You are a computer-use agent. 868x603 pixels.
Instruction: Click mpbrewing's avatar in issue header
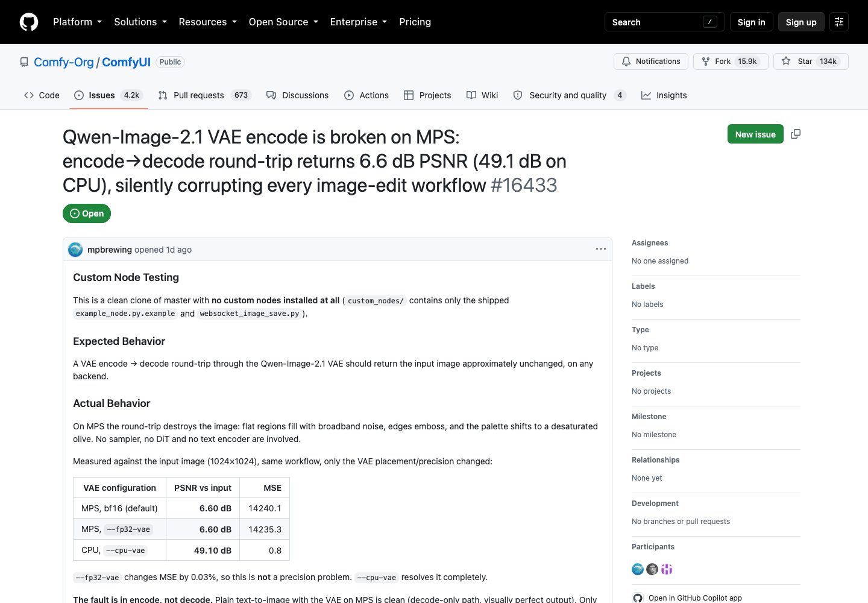[x=75, y=250]
